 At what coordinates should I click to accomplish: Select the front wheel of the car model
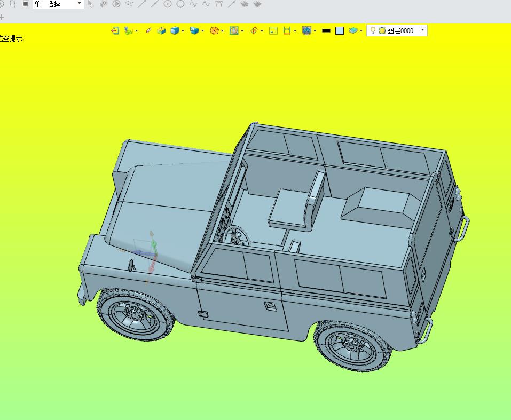pyautogui.click(x=135, y=314)
